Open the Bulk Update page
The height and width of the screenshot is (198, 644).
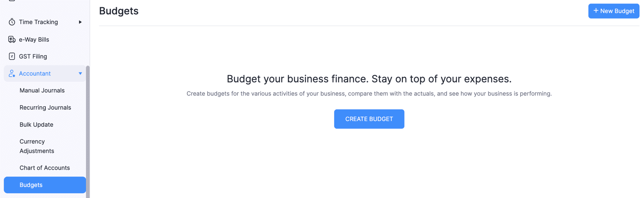pyautogui.click(x=36, y=125)
